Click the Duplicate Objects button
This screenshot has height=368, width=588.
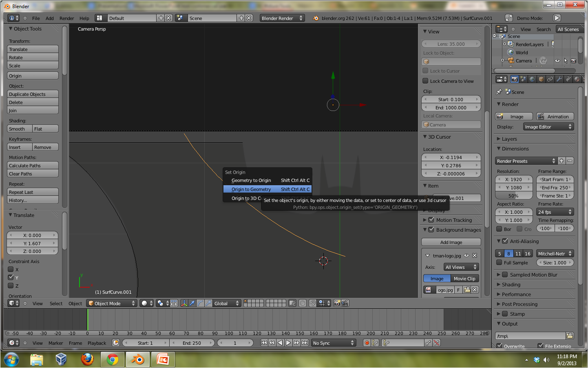tap(33, 94)
